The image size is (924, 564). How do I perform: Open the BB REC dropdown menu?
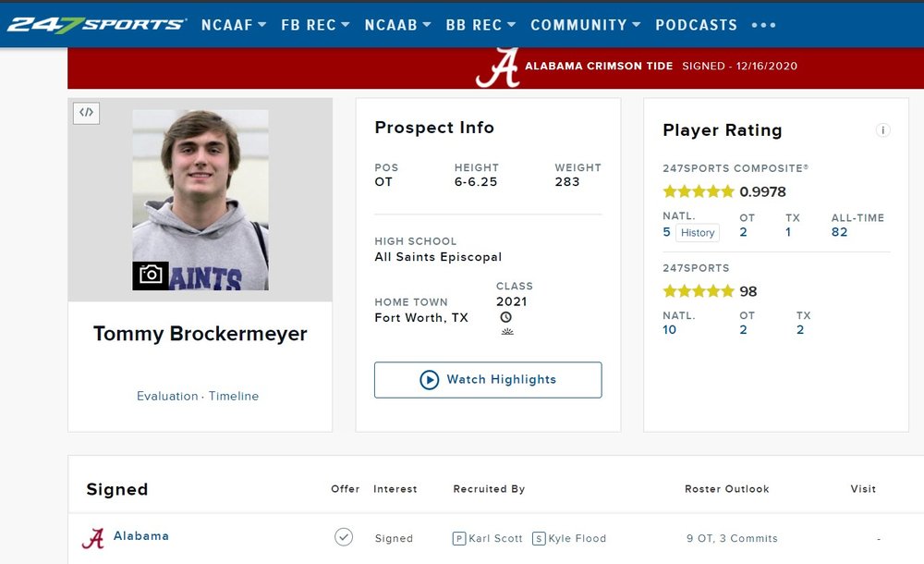480,25
